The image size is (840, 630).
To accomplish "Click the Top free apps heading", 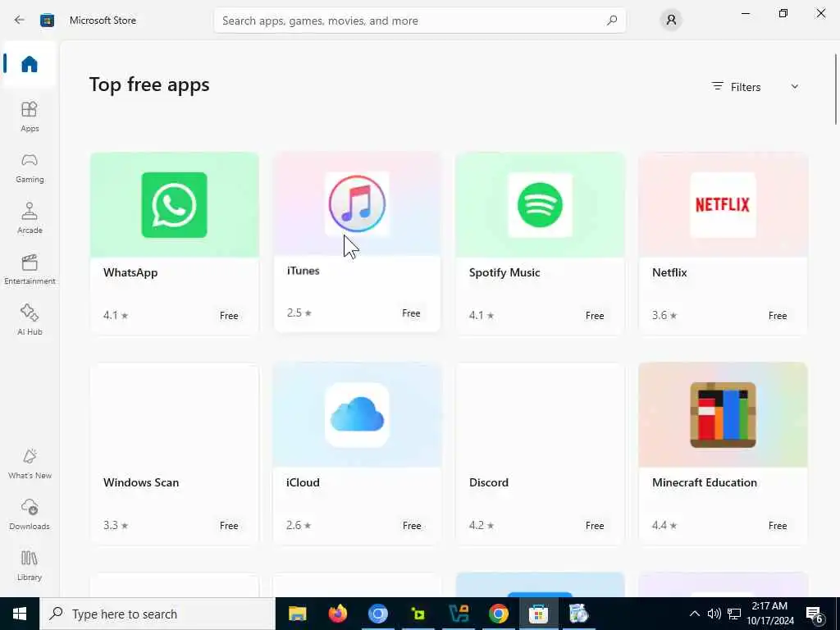I will click(x=149, y=84).
